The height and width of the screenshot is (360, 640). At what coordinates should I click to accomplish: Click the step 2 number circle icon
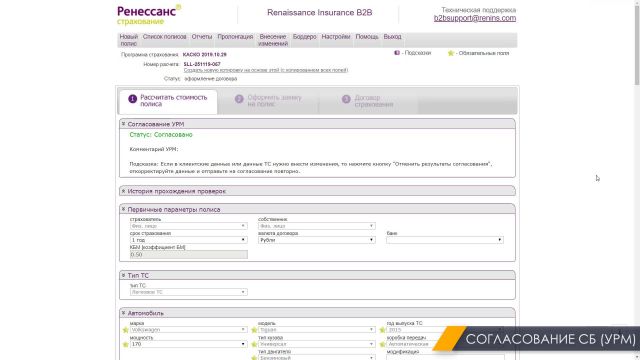coord(239,99)
